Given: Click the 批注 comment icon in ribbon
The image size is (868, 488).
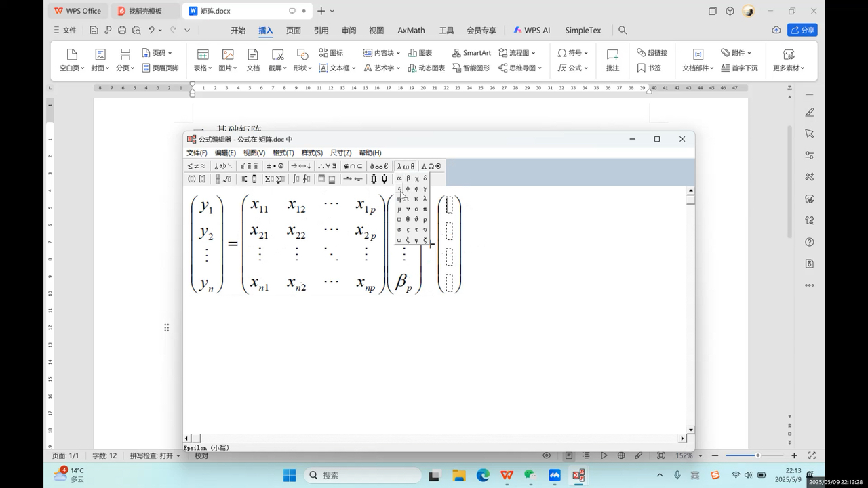Looking at the screenshot, I should [612, 60].
